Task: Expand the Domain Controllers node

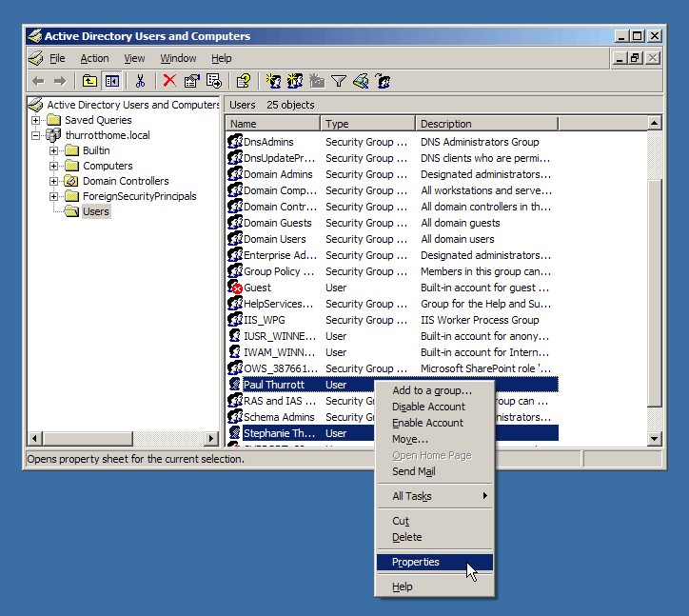Action: 53,181
